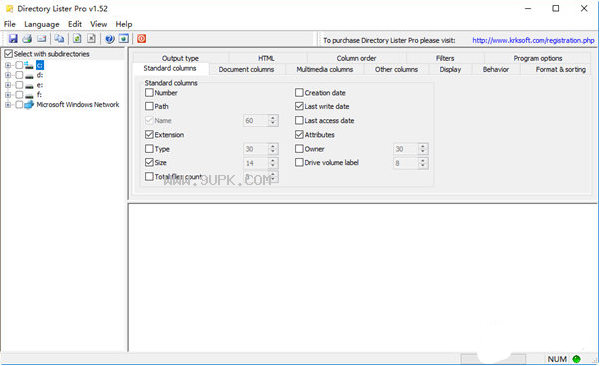Open the krksoft.com registration link
Image resolution: width=600 pixels, height=366 pixels.
click(x=533, y=40)
